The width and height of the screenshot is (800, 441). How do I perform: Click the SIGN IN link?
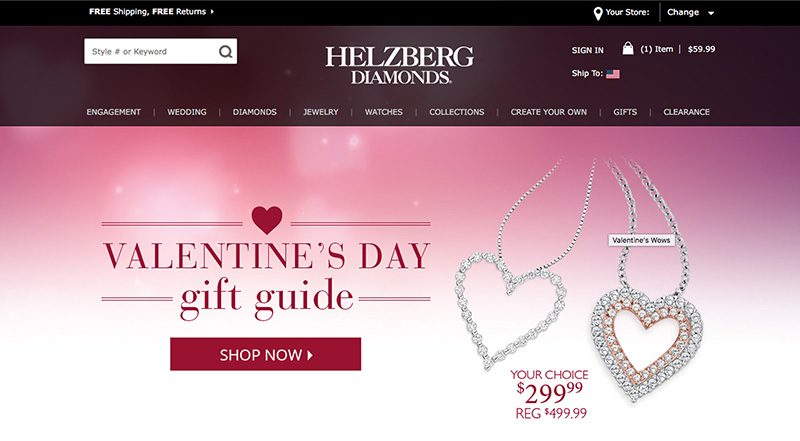(x=587, y=50)
